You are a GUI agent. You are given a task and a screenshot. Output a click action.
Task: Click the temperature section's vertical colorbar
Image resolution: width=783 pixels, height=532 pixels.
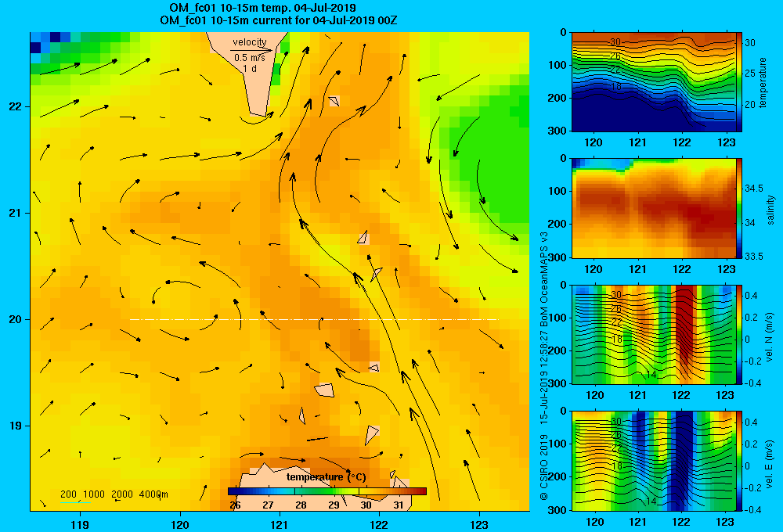point(739,82)
